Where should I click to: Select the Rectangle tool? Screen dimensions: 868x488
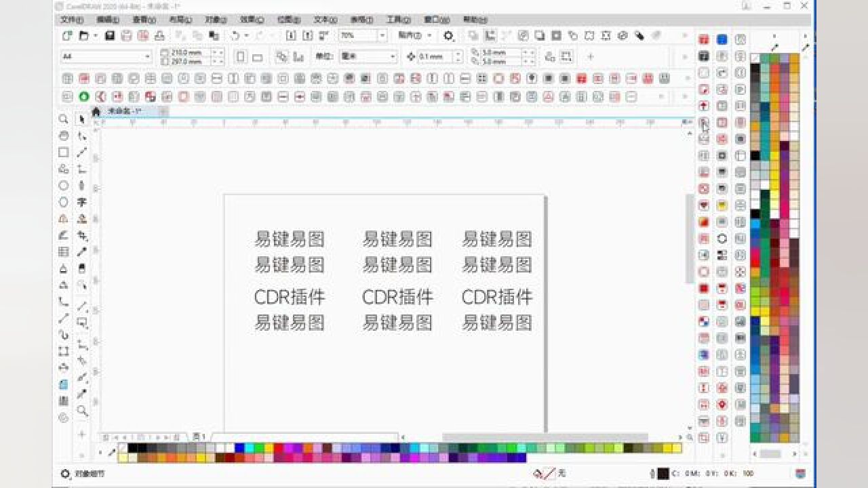[x=64, y=152]
